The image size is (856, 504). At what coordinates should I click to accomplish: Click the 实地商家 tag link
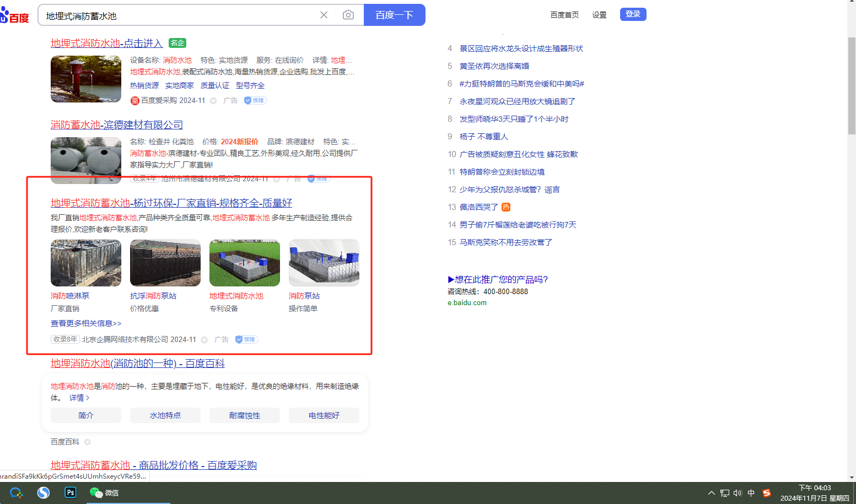point(180,85)
